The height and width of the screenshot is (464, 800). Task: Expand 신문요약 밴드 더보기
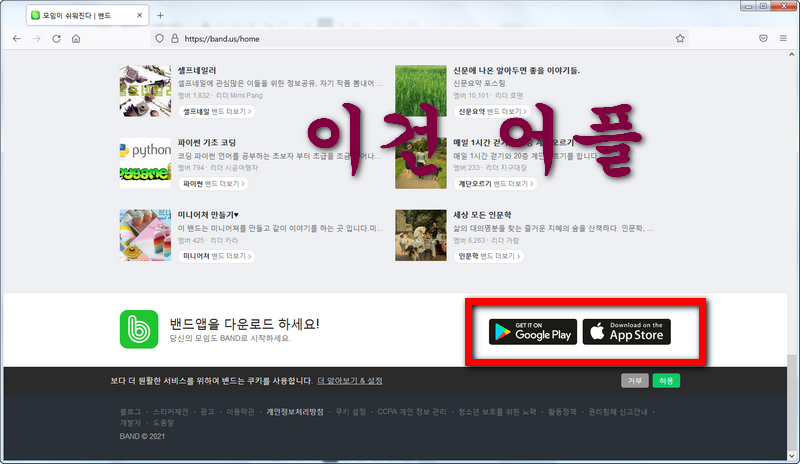tap(492, 111)
